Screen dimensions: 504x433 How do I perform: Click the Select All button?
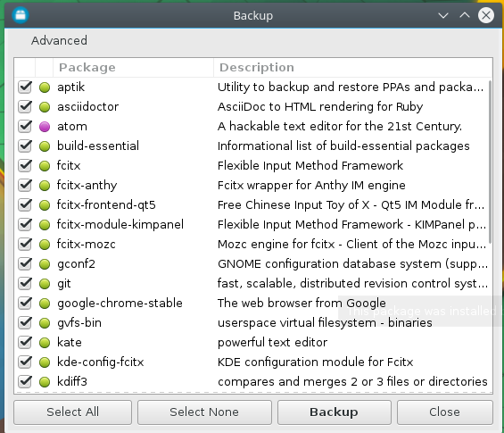pyautogui.click(x=72, y=412)
